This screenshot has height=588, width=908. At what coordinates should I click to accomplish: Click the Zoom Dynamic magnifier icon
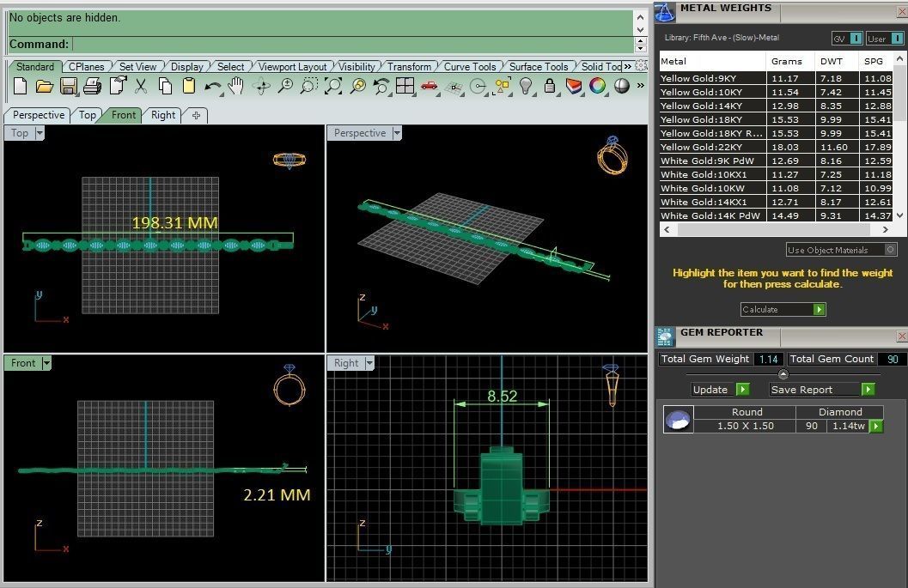pyautogui.click(x=285, y=87)
